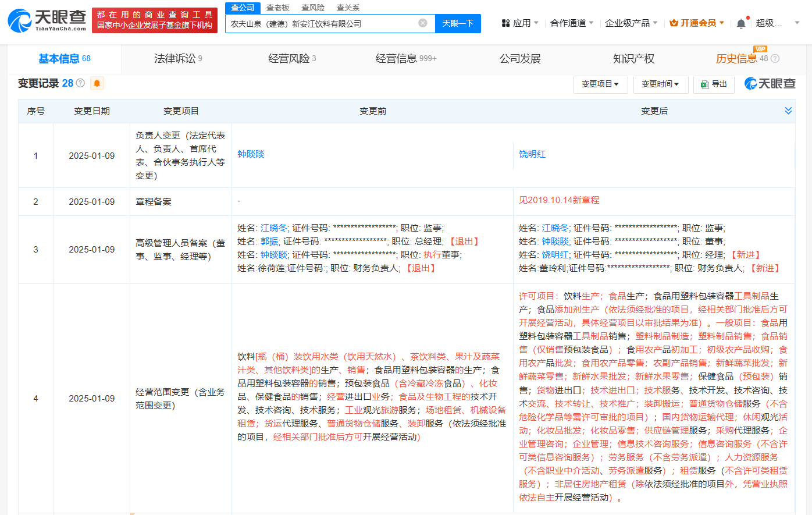Click the 负责人变更 cell in row 1
This screenshot has height=515, width=812.
[x=180, y=155]
